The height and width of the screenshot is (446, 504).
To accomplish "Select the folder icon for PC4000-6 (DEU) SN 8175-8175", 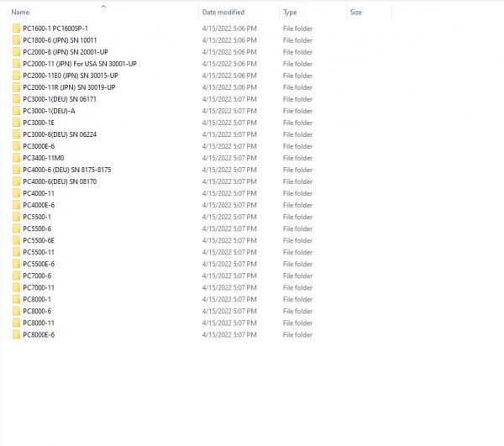I will point(17,170).
